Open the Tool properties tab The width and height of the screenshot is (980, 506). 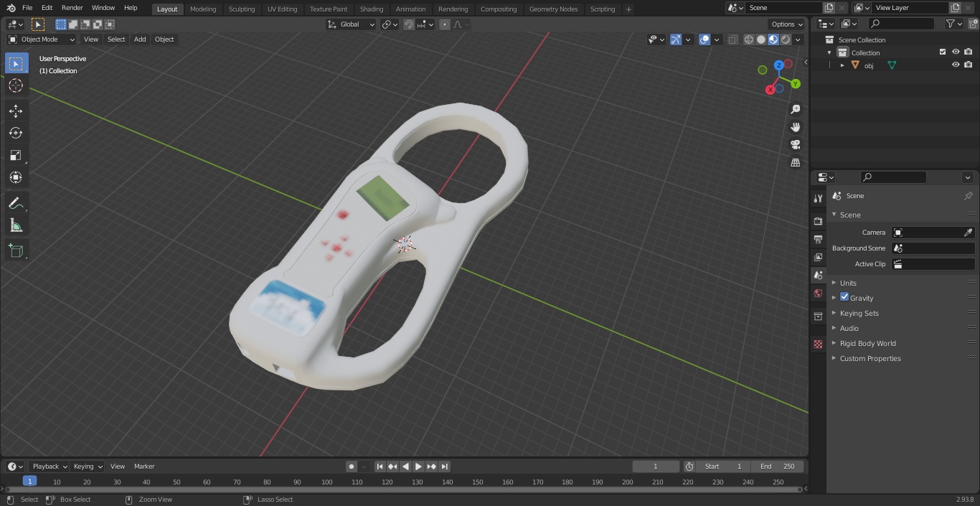tap(818, 198)
